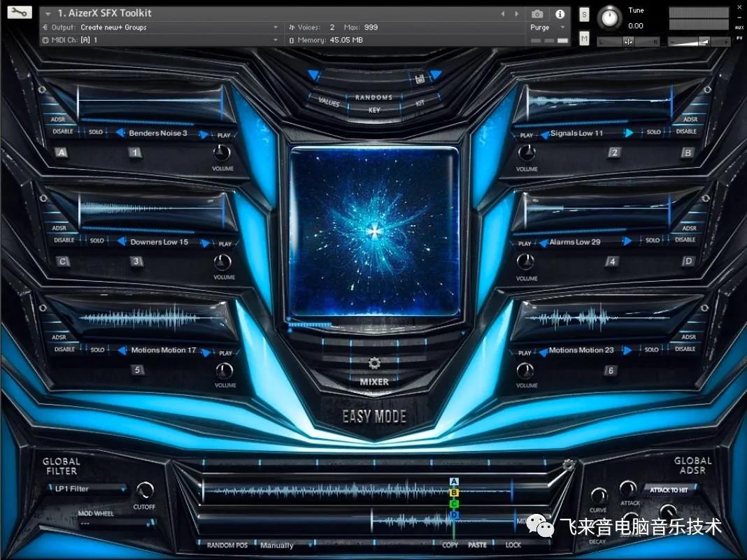Select previous sample before Benders Noise 3
747x560 pixels.
tap(120, 133)
